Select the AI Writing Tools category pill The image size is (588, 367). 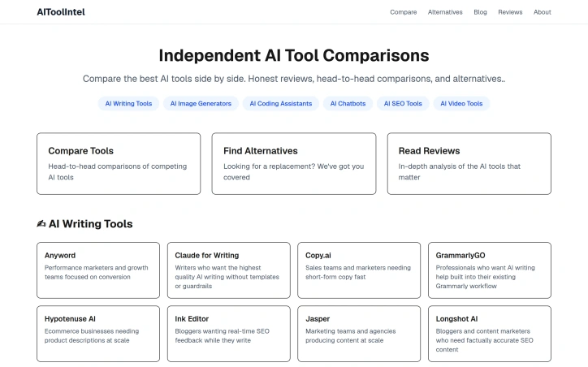(x=128, y=103)
